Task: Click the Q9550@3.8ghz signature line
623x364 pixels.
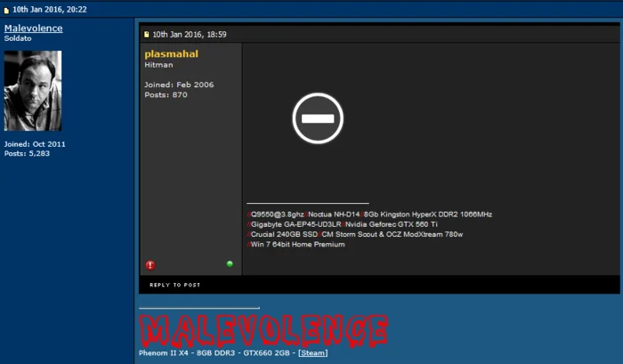Action: coord(369,214)
